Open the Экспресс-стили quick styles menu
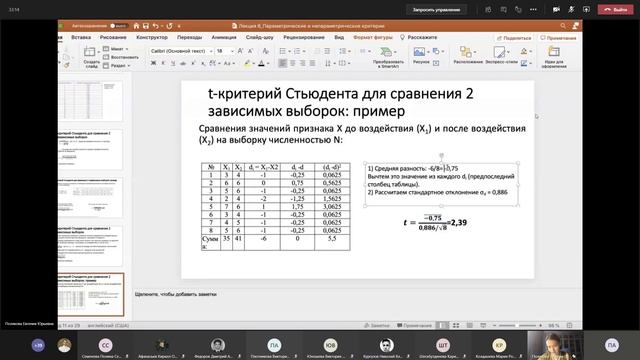 [501, 55]
